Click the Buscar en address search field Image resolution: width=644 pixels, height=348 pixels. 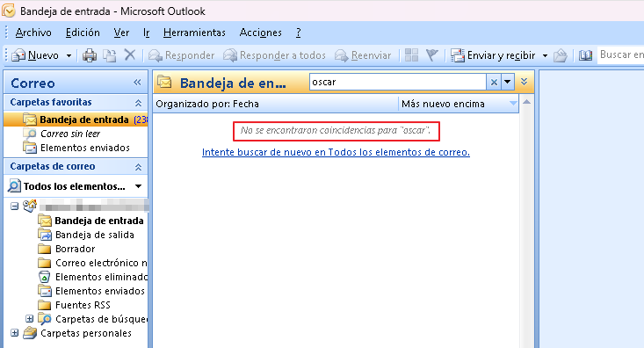coord(620,54)
